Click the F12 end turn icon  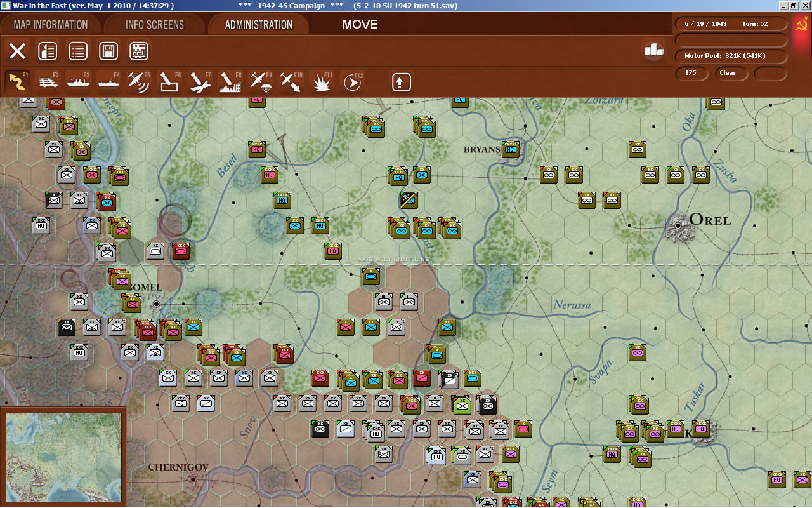click(353, 81)
